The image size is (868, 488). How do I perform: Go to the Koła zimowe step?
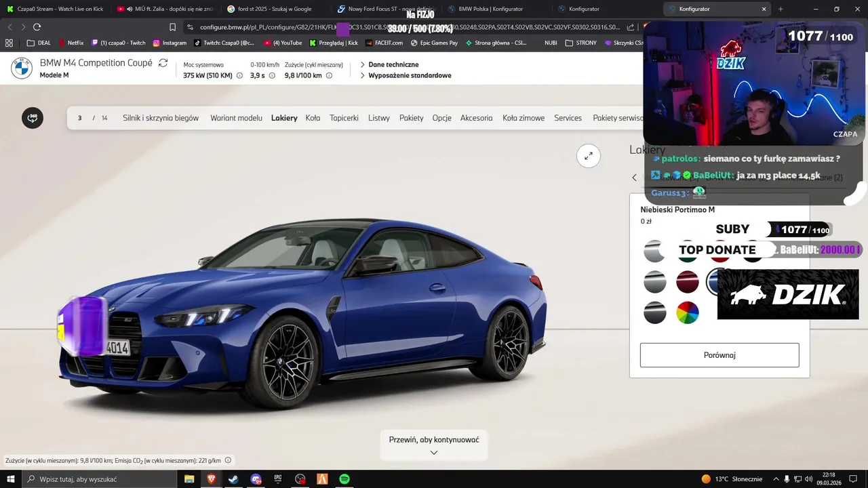[x=524, y=118]
